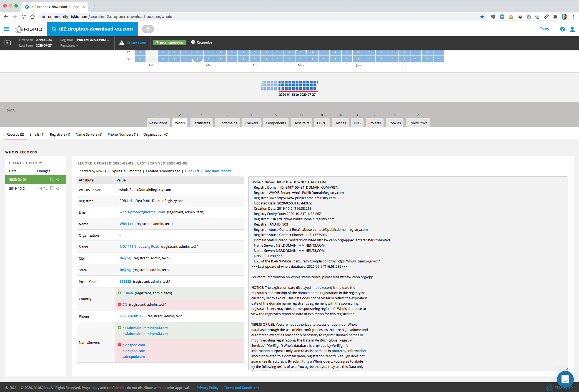Select the Emails (1) sub-tab

click(x=37, y=135)
